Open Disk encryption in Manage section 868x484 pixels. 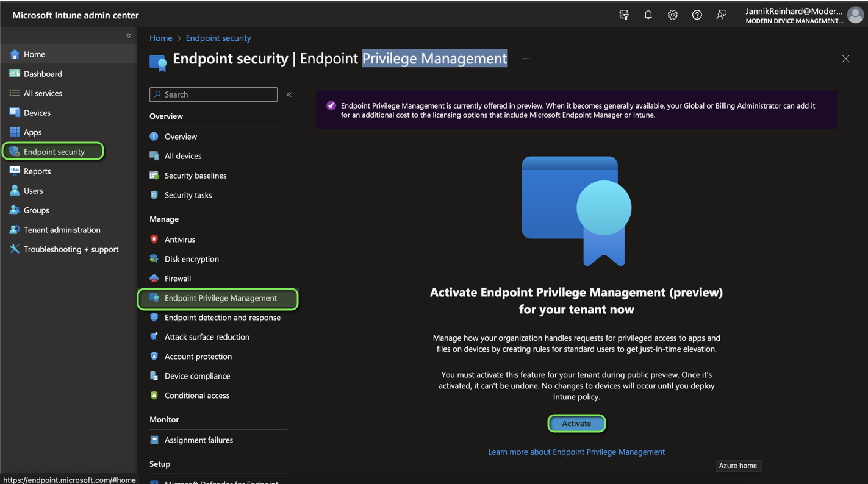192,259
